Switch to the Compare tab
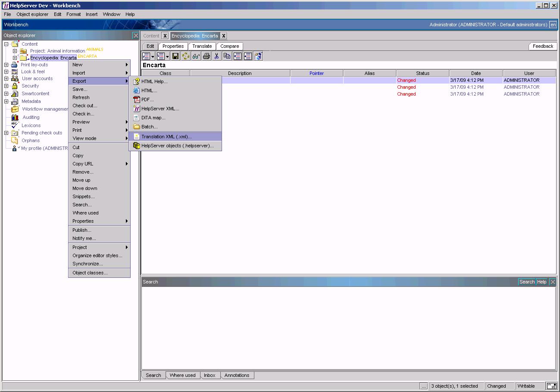Screen dimensions: 560x392 (230, 46)
